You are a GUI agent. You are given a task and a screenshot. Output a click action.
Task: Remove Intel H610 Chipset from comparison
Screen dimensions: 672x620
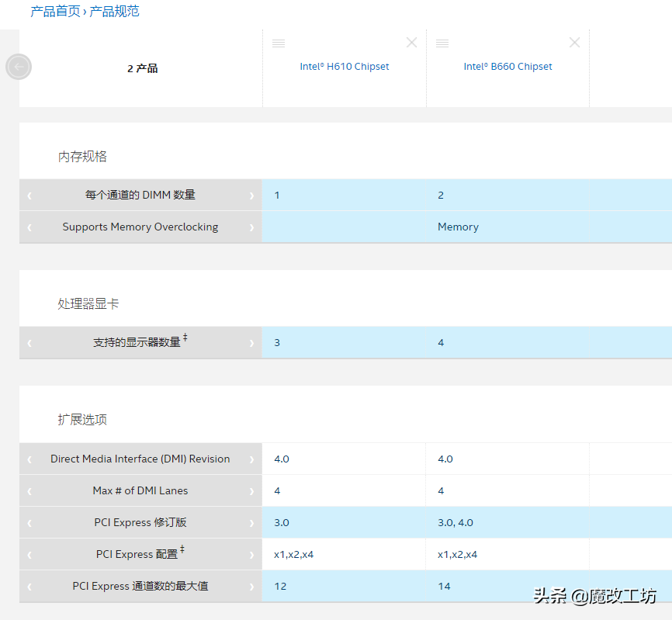(x=411, y=43)
